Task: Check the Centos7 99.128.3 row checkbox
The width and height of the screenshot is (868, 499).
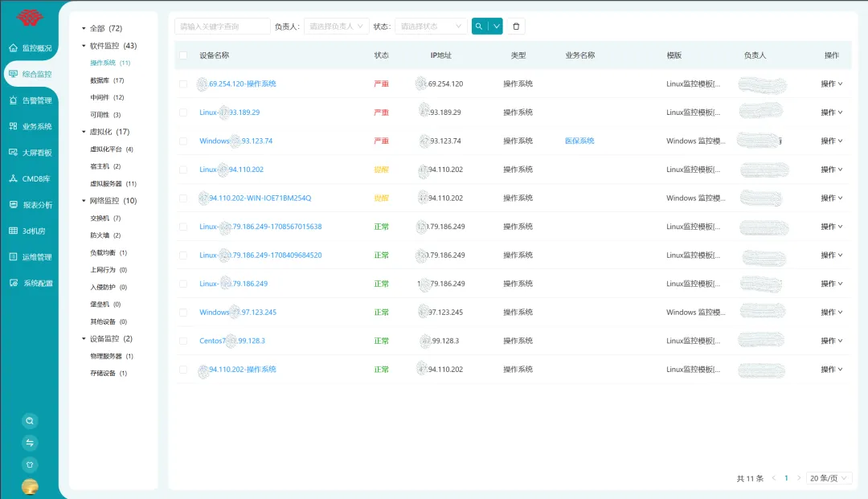Action: (x=183, y=342)
